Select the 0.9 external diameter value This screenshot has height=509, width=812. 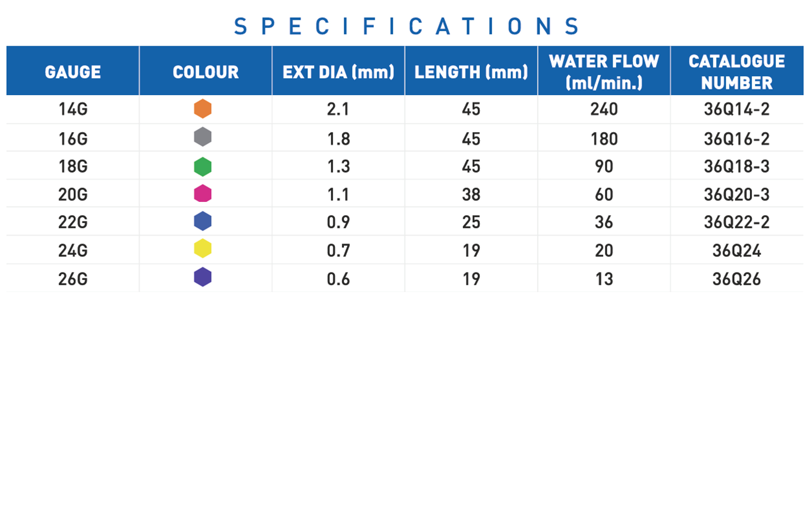(x=338, y=222)
